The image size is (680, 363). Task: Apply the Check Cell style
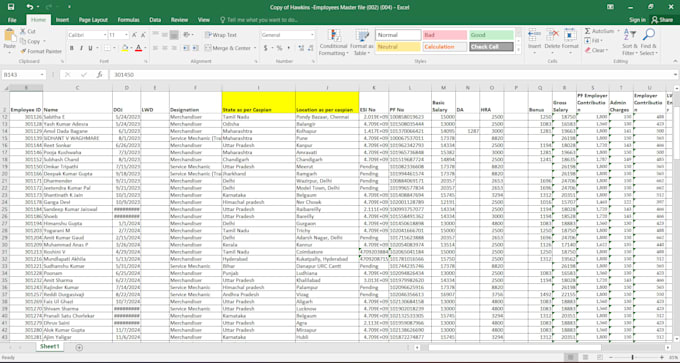point(491,47)
